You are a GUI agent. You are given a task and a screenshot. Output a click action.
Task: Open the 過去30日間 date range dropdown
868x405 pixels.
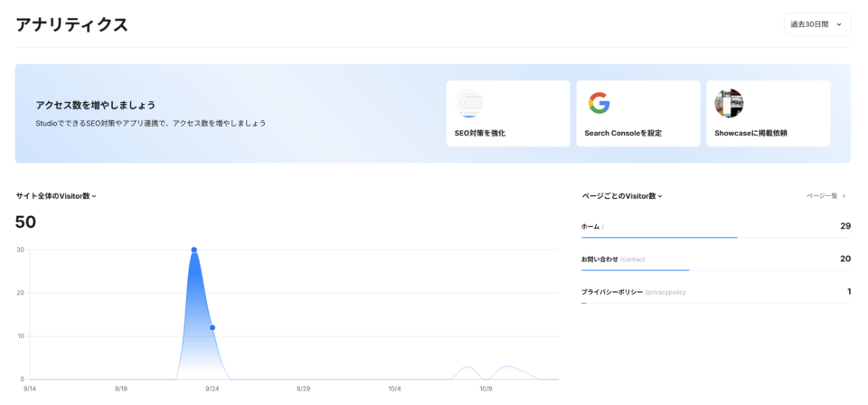(x=816, y=24)
